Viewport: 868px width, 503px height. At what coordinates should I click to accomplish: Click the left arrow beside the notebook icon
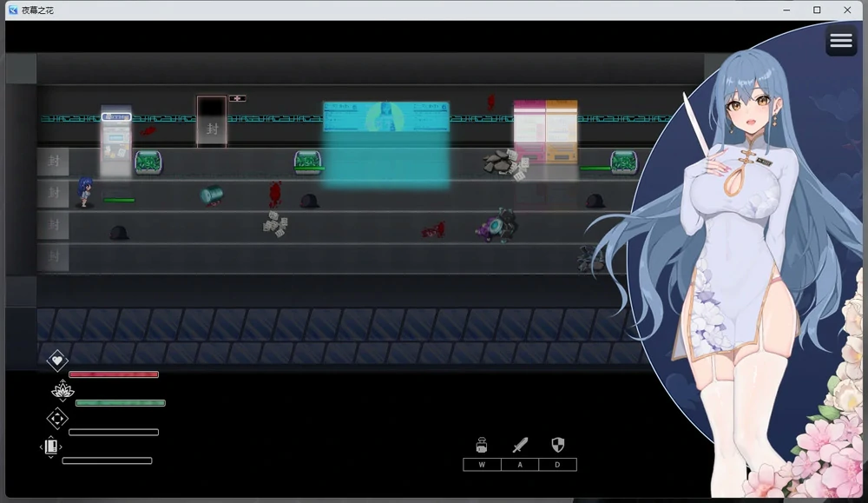click(41, 447)
